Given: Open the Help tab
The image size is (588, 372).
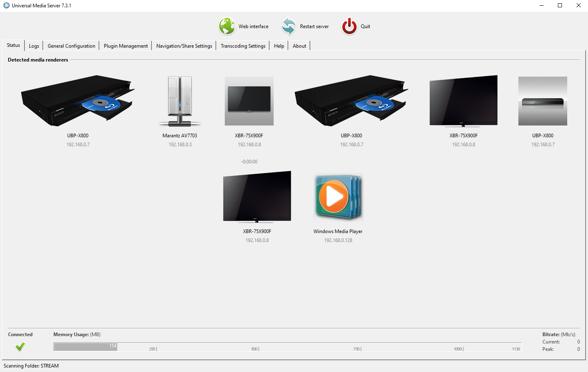Looking at the screenshot, I should tap(279, 46).
